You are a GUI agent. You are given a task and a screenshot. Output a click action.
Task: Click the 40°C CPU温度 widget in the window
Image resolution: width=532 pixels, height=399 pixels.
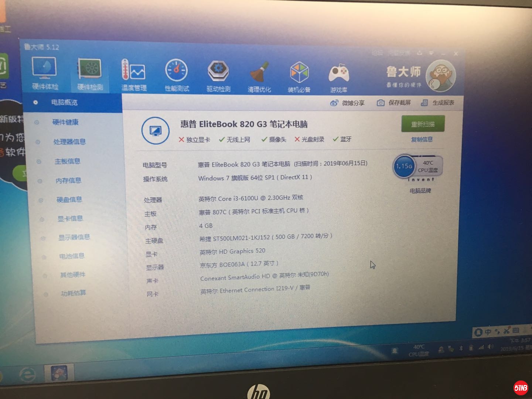[x=428, y=167]
